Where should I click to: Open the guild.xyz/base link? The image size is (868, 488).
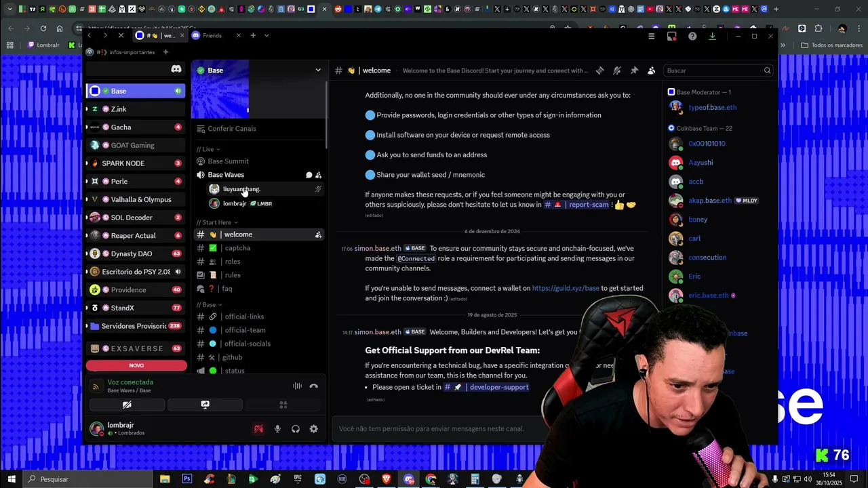coord(566,288)
